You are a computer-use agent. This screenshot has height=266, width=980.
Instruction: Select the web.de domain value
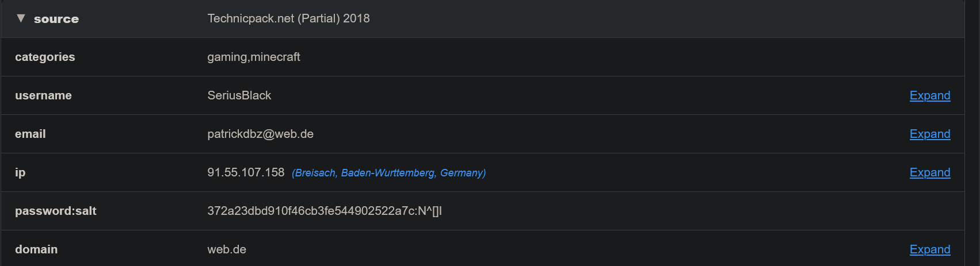227,249
